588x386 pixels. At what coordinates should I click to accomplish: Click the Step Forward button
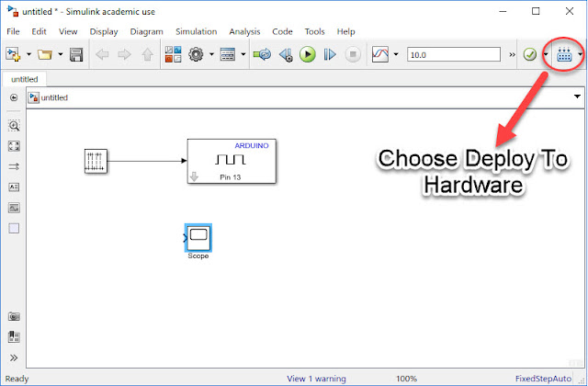330,55
